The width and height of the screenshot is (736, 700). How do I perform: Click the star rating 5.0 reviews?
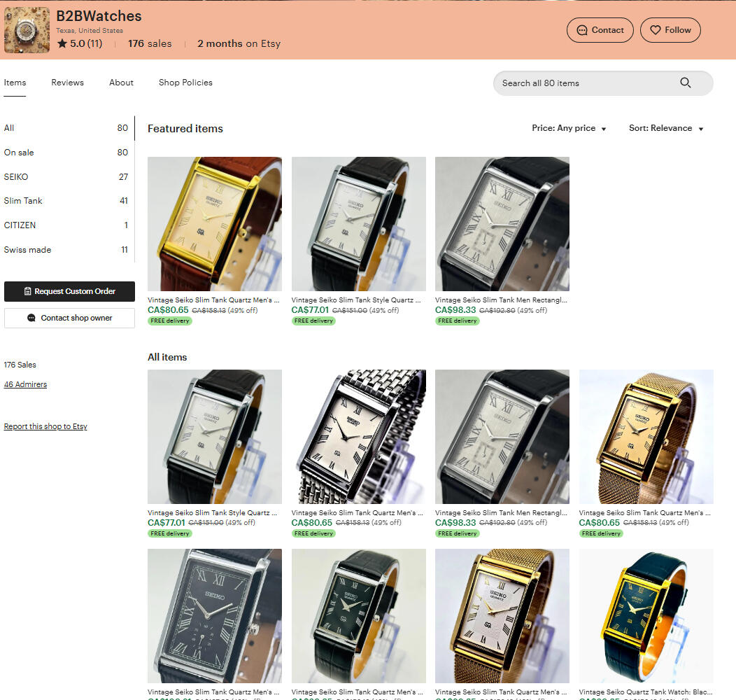79,43
